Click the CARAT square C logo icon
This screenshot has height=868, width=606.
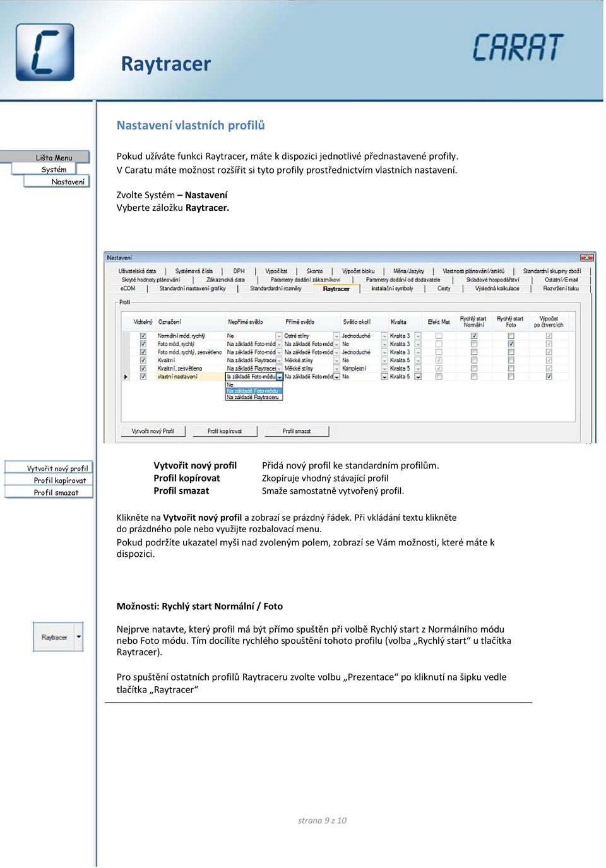[x=45, y=52]
